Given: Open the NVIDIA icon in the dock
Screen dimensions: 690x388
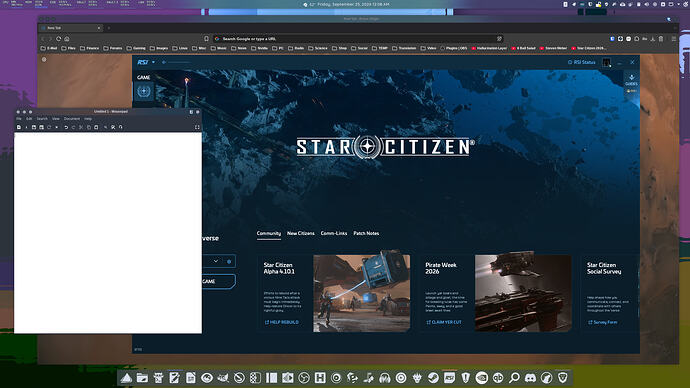Looking at the screenshot, I should (x=482, y=377).
